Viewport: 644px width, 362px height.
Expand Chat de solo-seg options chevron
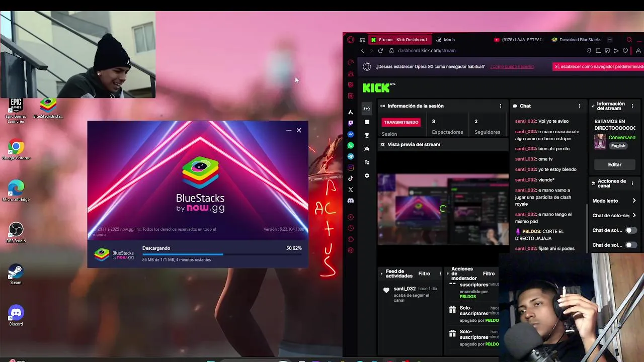pyautogui.click(x=634, y=215)
